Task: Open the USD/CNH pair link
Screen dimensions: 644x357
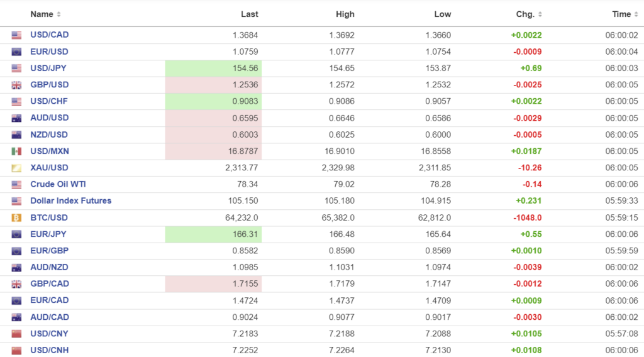Action: click(x=49, y=350)
